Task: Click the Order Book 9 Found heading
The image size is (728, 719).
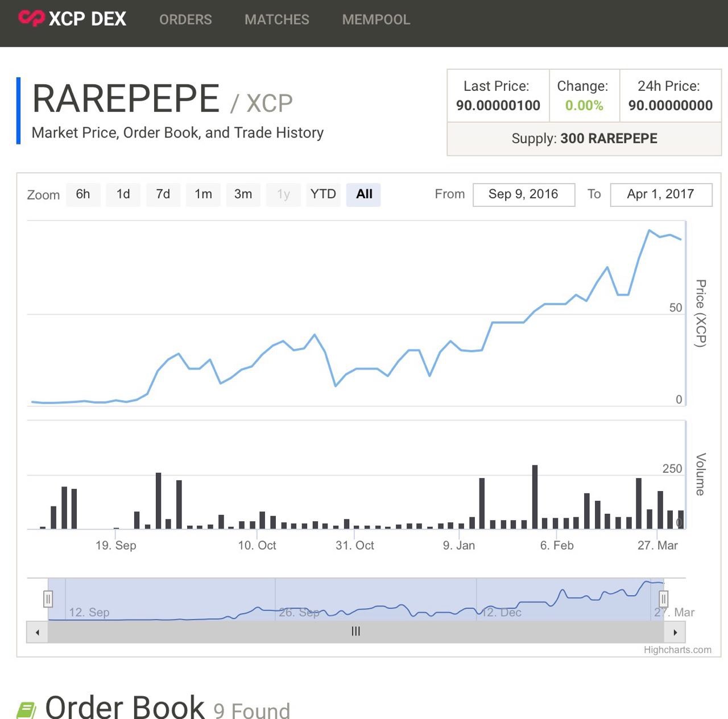Action: point(167,708)
